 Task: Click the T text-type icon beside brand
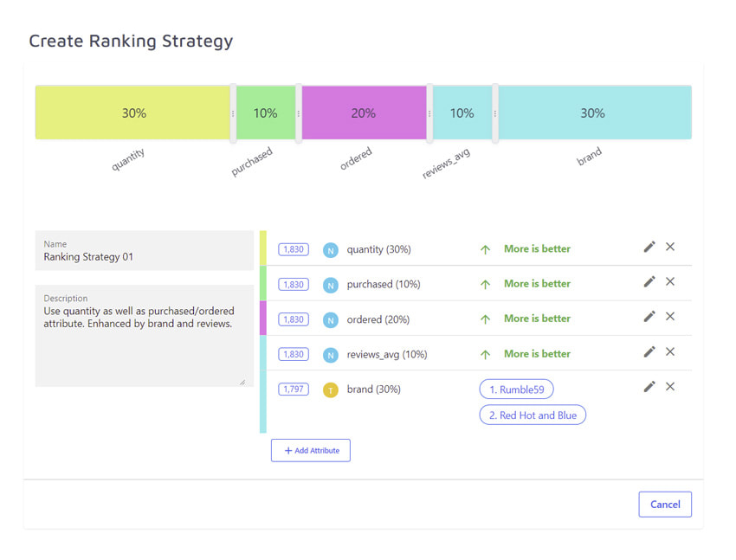(330, 389)
